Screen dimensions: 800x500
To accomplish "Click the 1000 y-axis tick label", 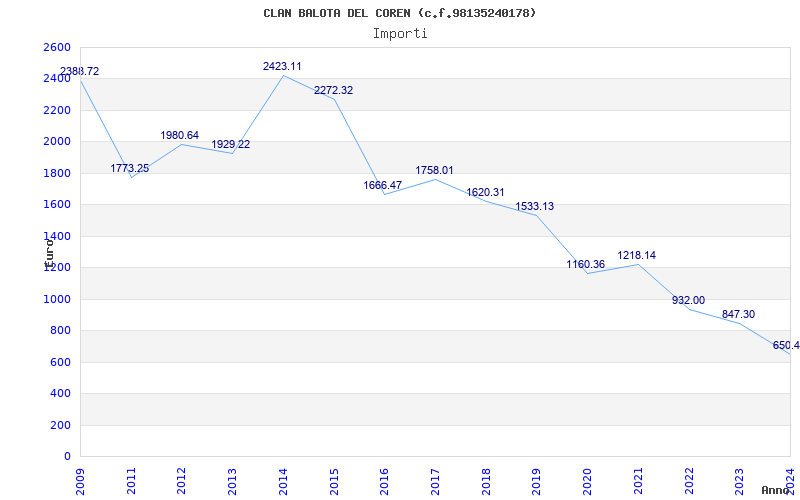I will click(x=57, y=299).
